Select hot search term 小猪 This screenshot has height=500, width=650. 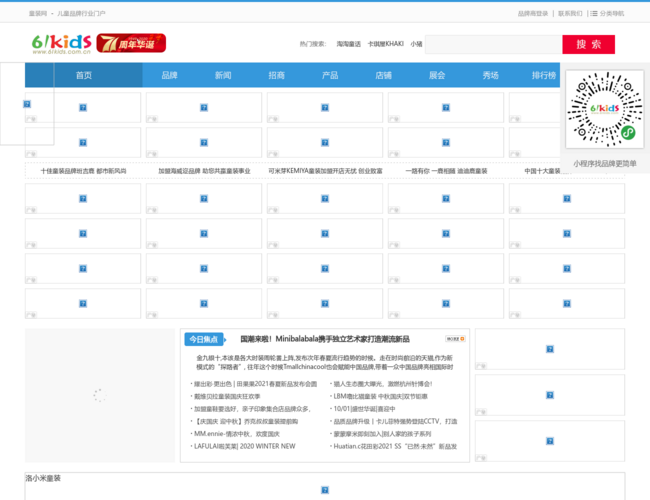coord(416,44)
